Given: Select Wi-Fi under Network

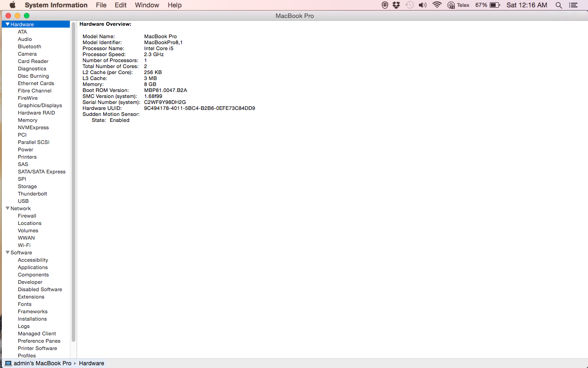Looking at the screenshot, I should point(24,245).
